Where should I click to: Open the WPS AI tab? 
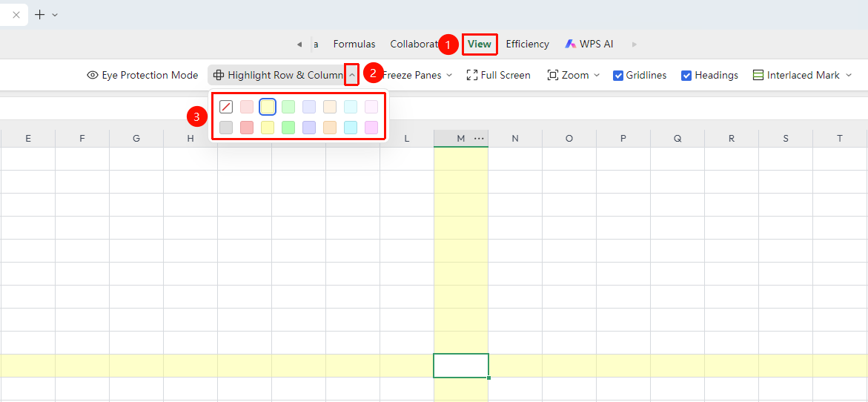pos(589,45)
